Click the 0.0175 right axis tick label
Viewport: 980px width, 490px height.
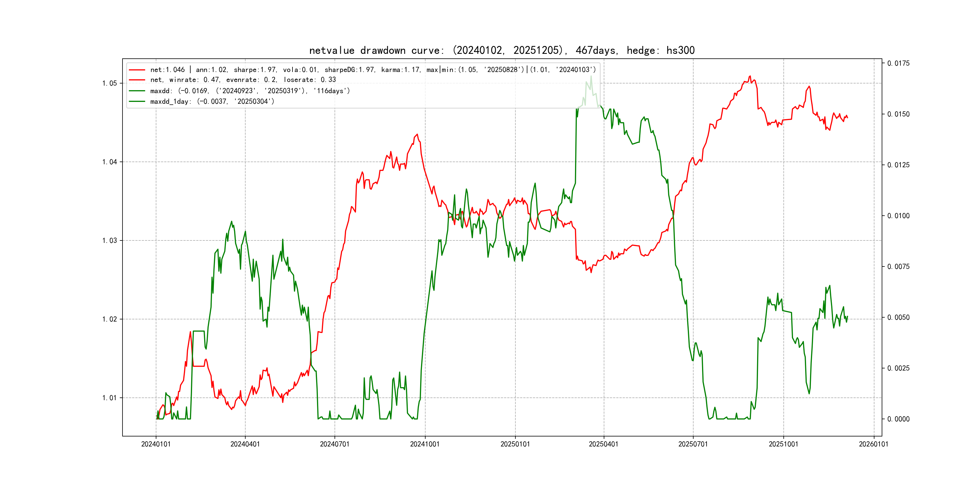coord(898,63)
